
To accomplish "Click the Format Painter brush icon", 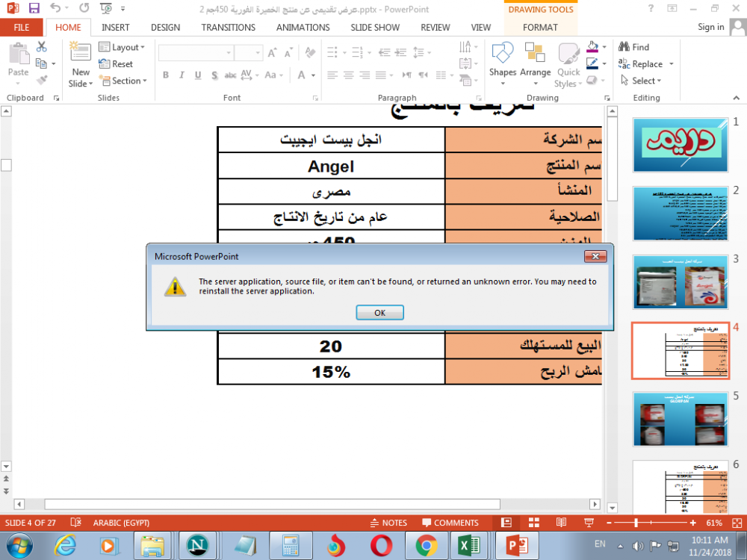I will pyautogui.click(x=41, y=80).
